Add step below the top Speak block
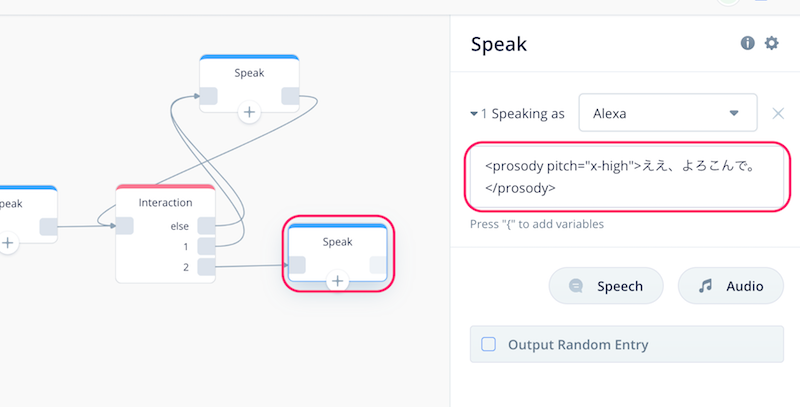This screenshot has height=407, width=800. [249, 112]
